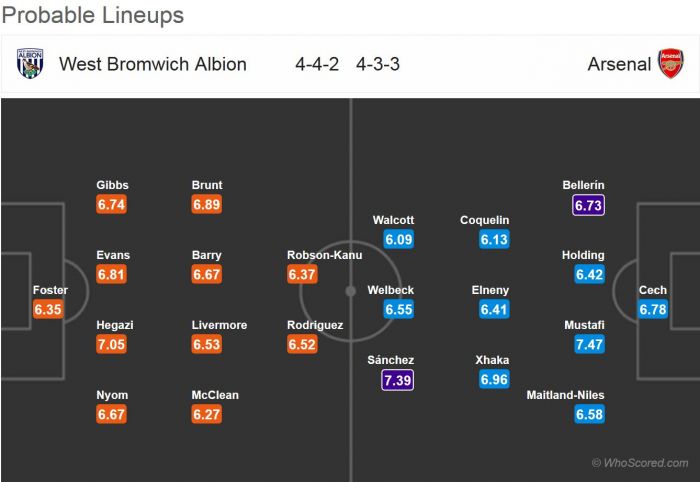Select player name Maitland-Niles

pyautogui.click(x=566, y=395)
